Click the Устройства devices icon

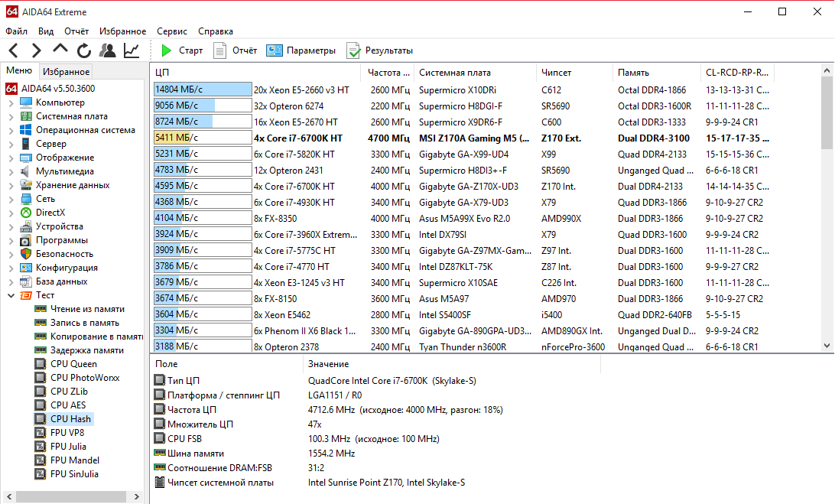click(x=25, y=226)
